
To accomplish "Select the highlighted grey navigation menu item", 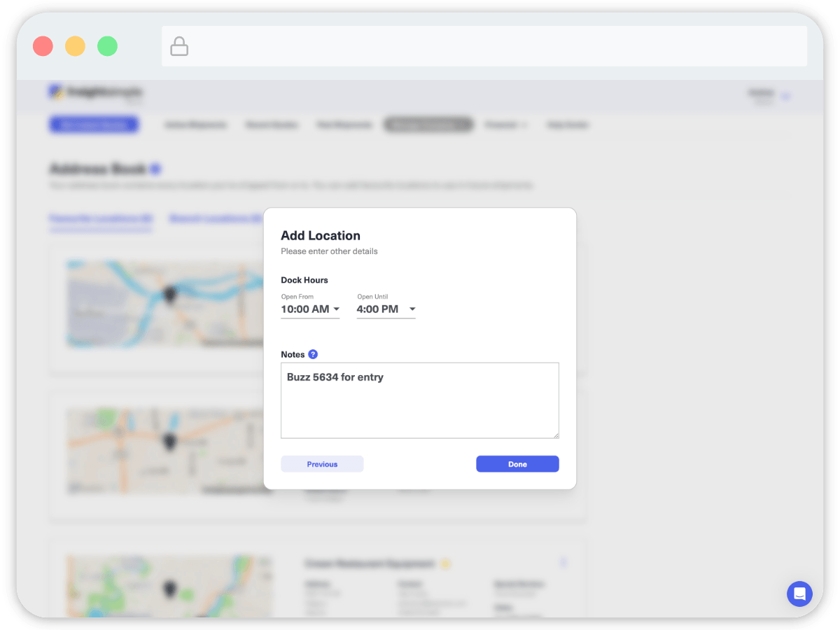I will (x=428, y=125).
